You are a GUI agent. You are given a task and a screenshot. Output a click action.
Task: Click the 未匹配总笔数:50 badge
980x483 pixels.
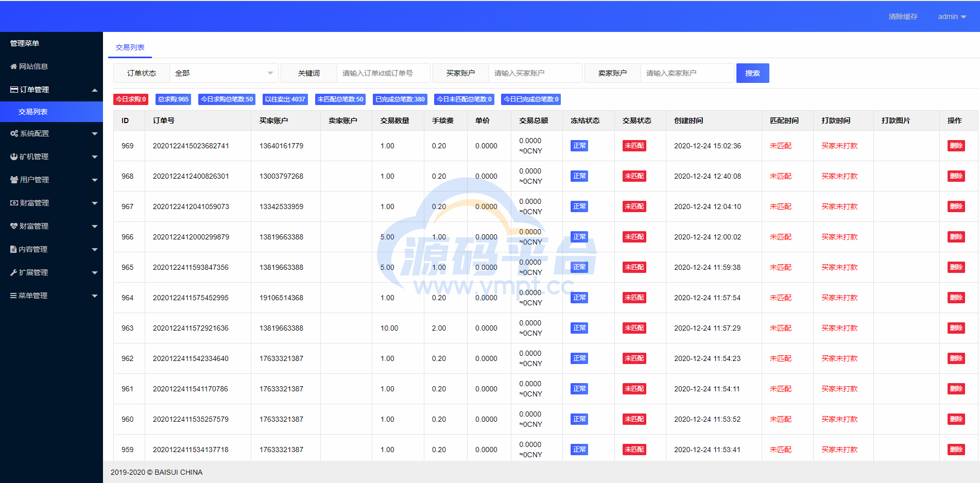340,99
